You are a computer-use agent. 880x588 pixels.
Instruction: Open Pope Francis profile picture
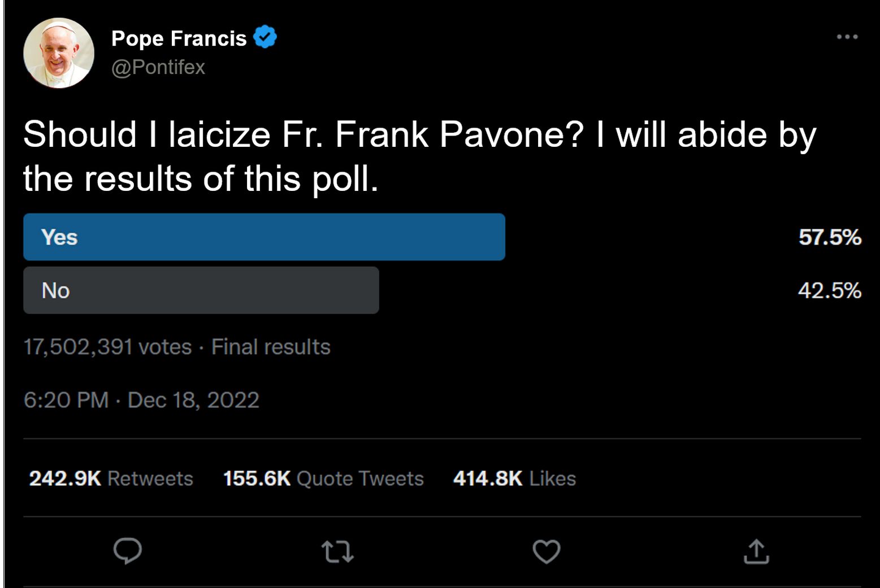click(59, 53)
